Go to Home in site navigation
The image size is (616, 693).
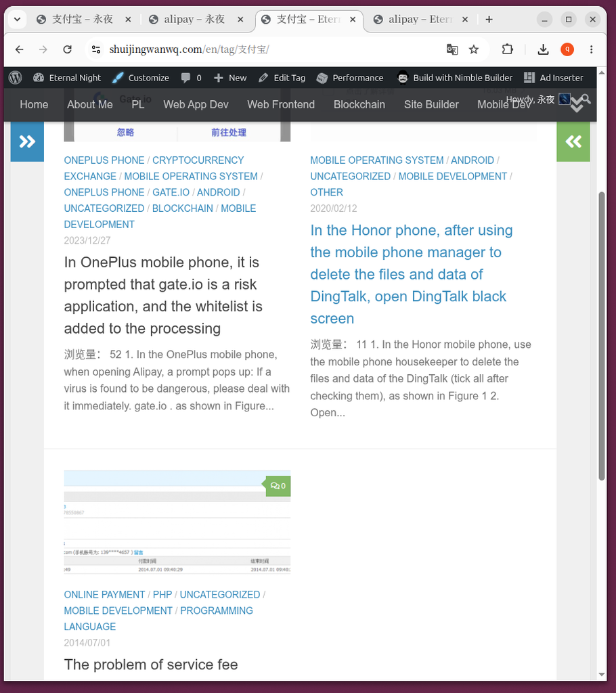(x=34, y=105)
